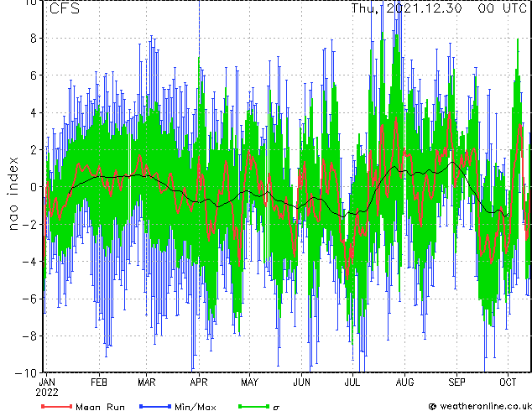Viewport: 532px width, 411px height.
Task: Click the SEP month axis label
Action: click(456, 382)
